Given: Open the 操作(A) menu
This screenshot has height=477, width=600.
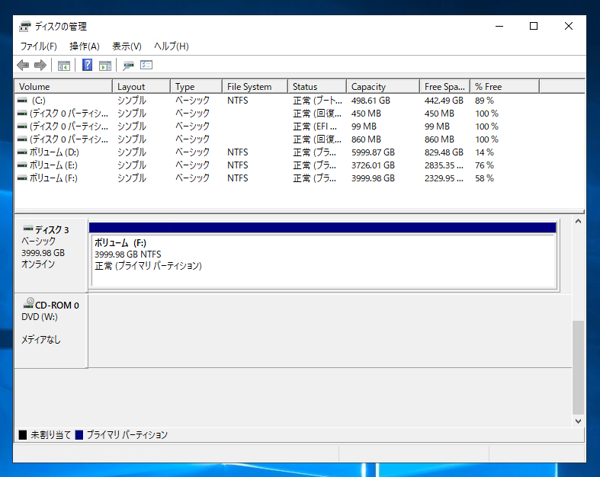Looking at the screenshot, I should coord(84,46).
